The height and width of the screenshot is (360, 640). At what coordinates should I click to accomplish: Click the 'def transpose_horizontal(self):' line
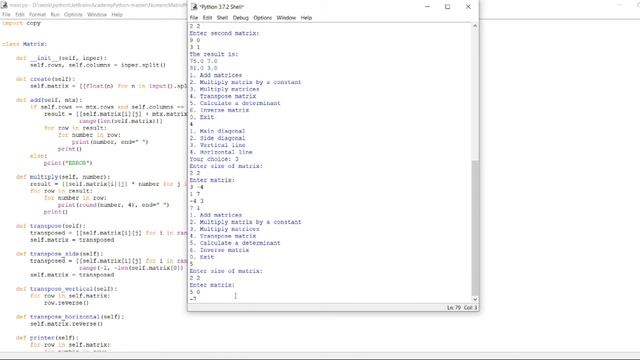click(70, 316)
